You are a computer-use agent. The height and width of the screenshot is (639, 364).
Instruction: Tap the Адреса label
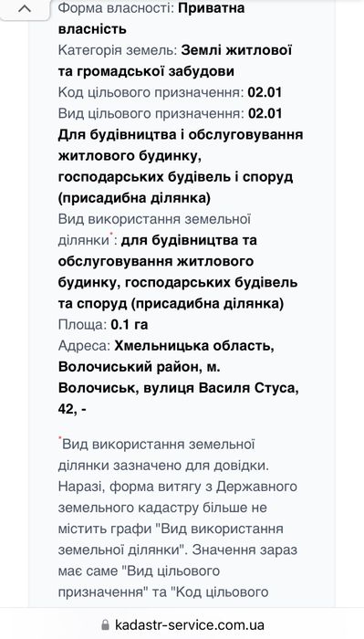click(x=84, y=346)
